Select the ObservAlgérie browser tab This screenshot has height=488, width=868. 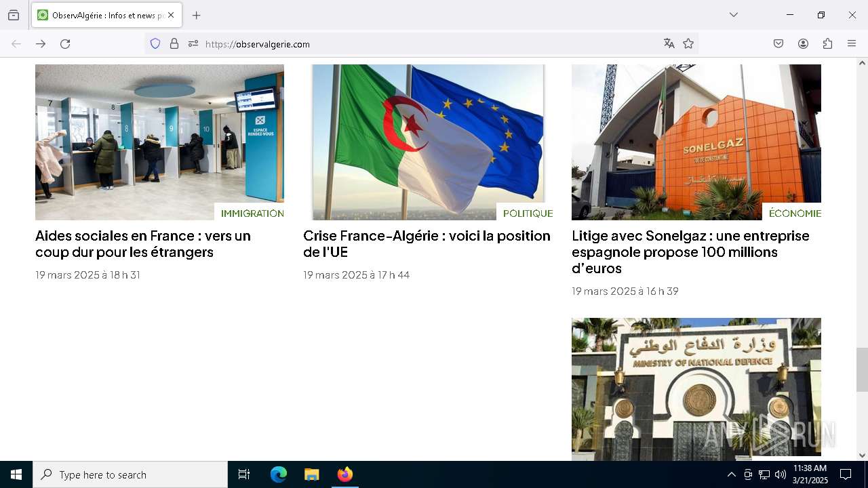106,15
